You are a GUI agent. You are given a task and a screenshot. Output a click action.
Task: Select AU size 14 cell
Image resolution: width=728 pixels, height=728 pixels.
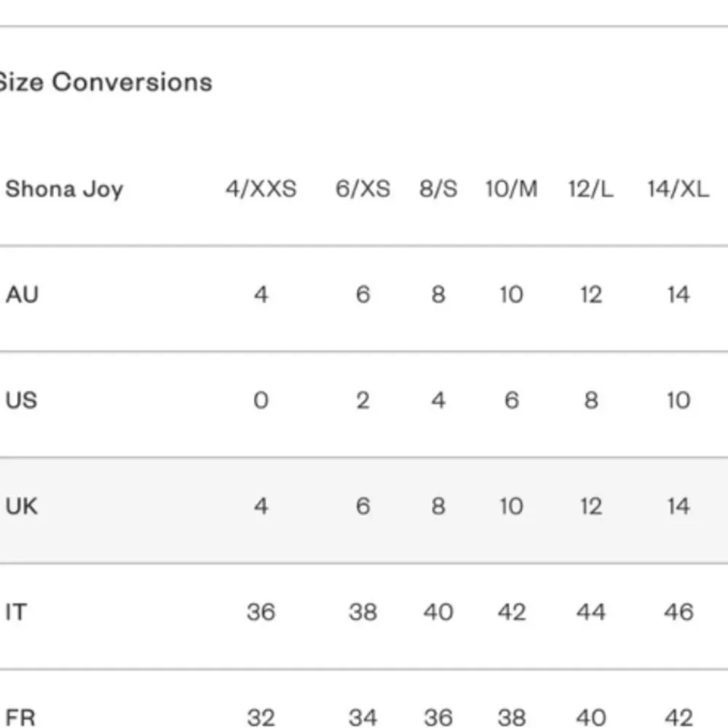[678, 295]
